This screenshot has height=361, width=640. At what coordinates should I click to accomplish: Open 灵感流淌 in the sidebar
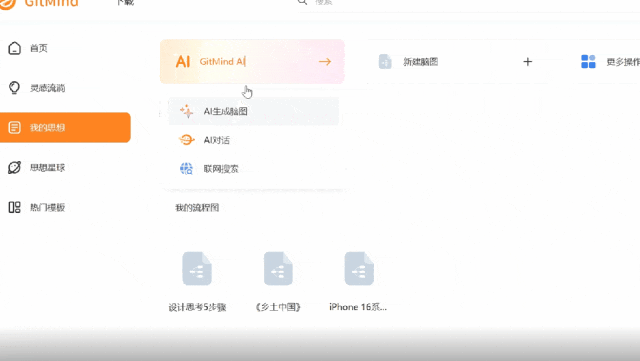tap(47, 88)
